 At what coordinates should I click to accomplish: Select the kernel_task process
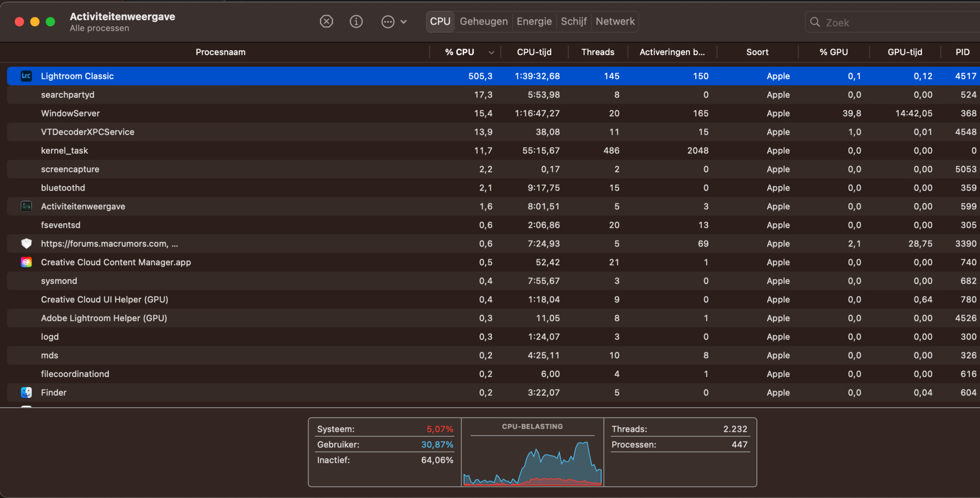coord(493,150)
